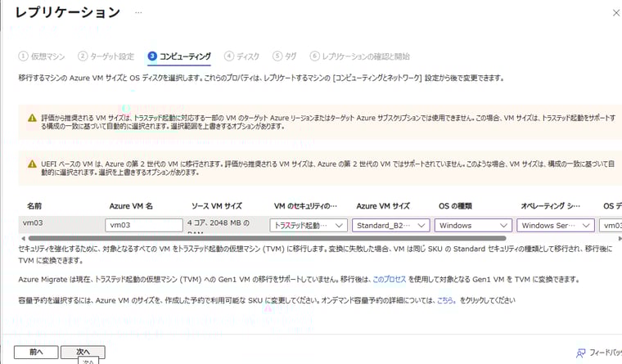Select the vm03 name cell in the row

point(33,222)
